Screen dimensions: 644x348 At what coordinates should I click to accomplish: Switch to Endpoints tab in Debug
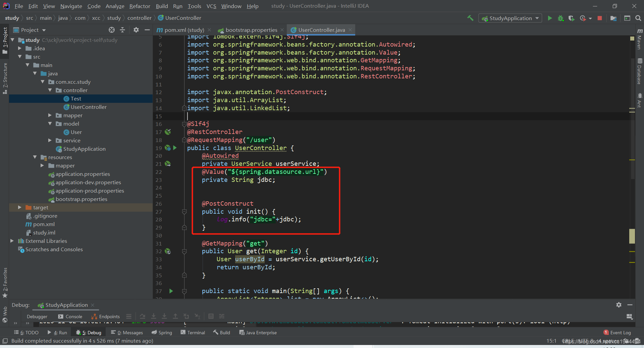click(106, 317)
